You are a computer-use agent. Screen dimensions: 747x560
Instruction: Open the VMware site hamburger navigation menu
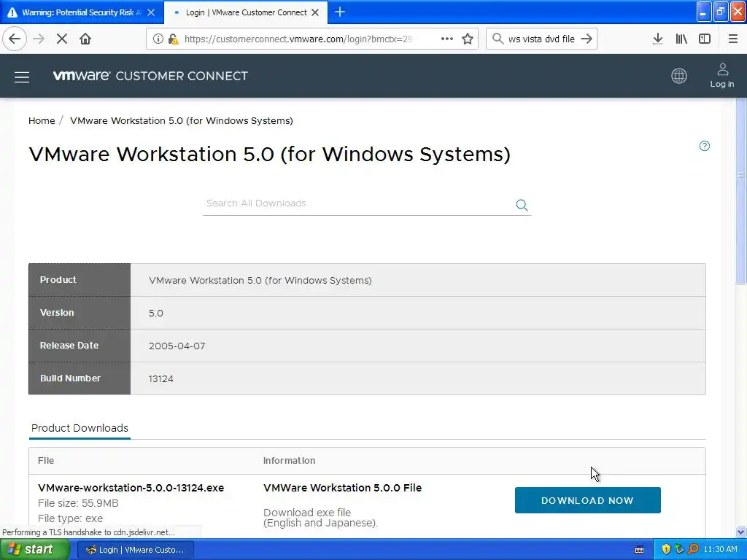[22, 77]
